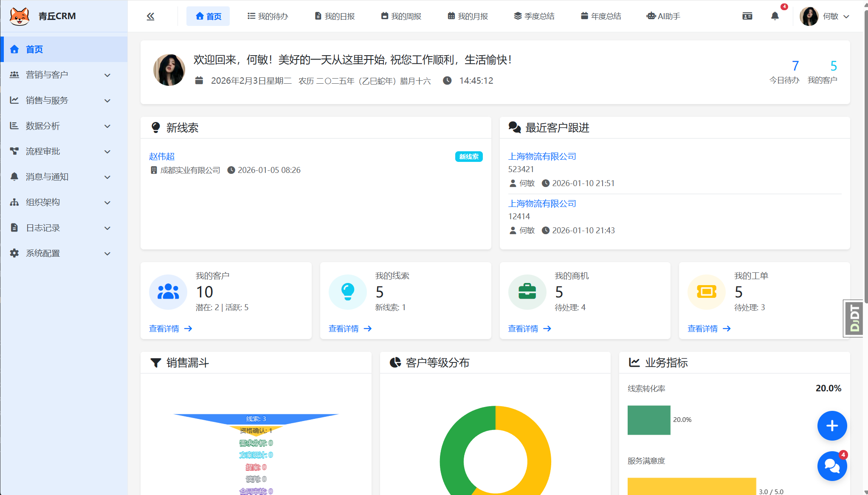Open the card/wallet icon next to notifications
Image resolution: width=868 pixels, height=495 pixels.
(x=747, y=16)
